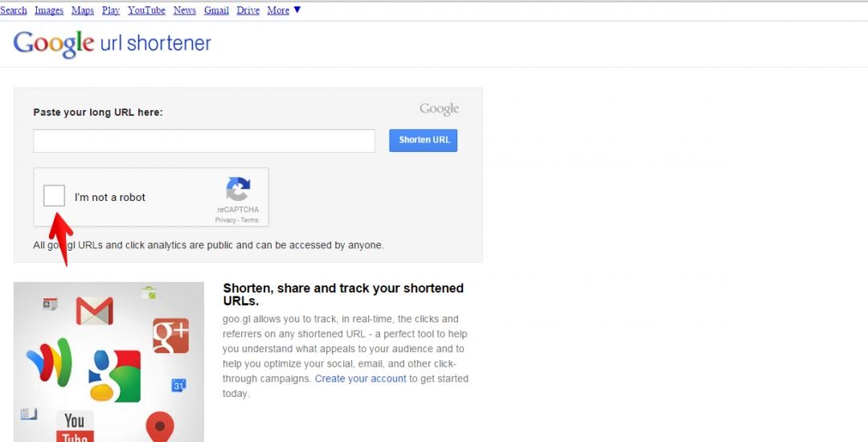This screenshot has height=442, width=868.
Task: Click the public URLs analytics notice text
Action: pos(208,245)
